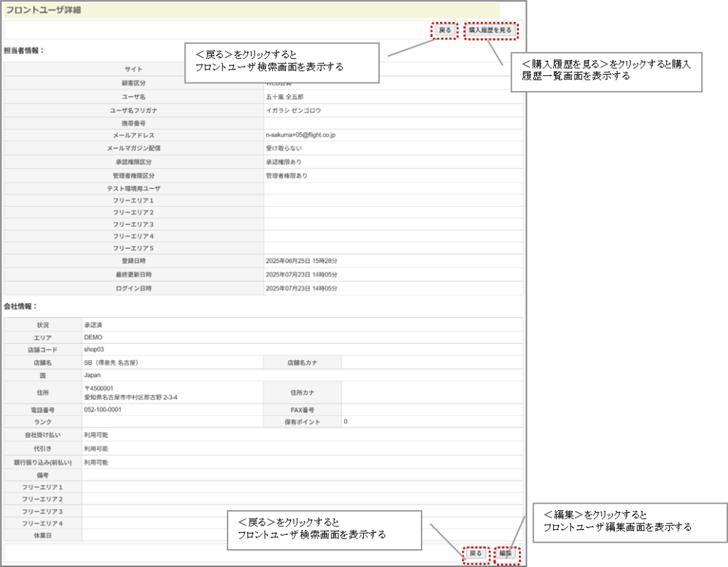Click the phone number 052-100-0001

coord(102,410)
